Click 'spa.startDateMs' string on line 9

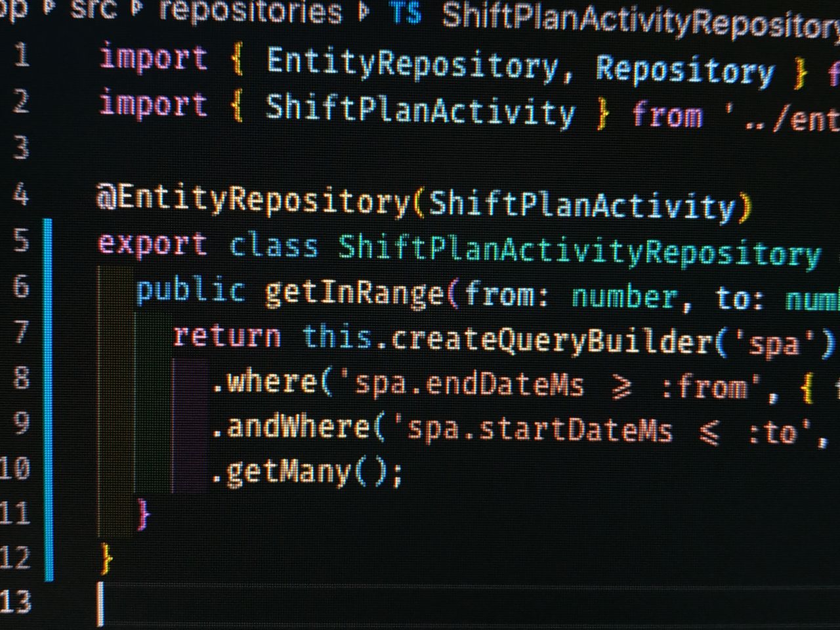(539, 430)
